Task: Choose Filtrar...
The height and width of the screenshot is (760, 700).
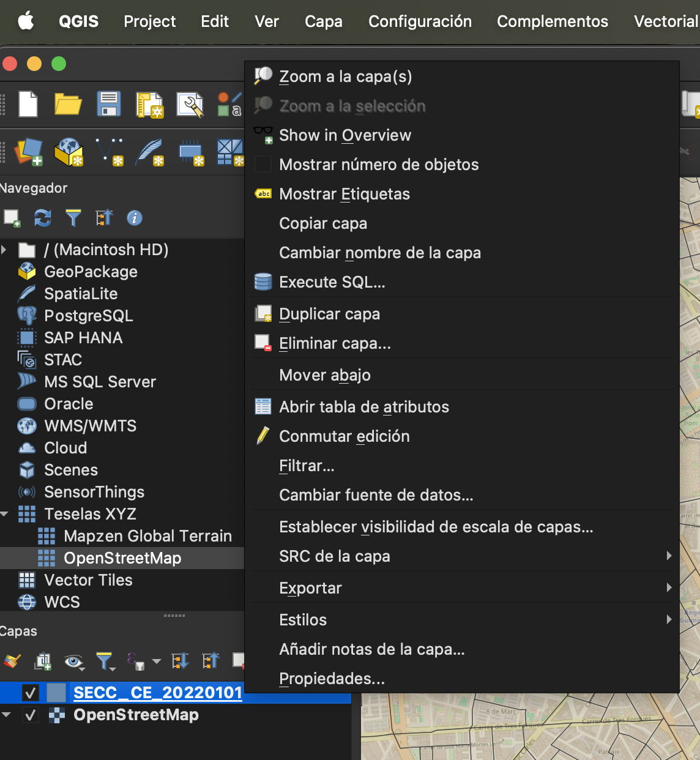Action: pos(462,466)
